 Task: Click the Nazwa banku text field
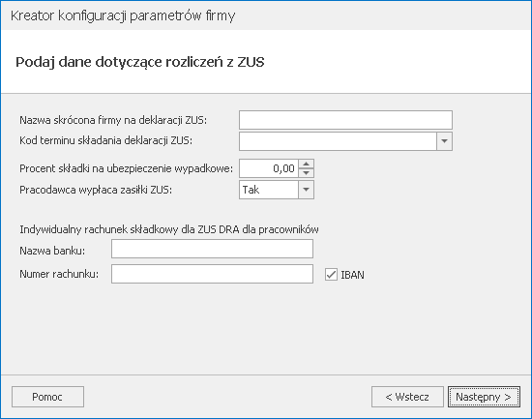click(212, 249)
